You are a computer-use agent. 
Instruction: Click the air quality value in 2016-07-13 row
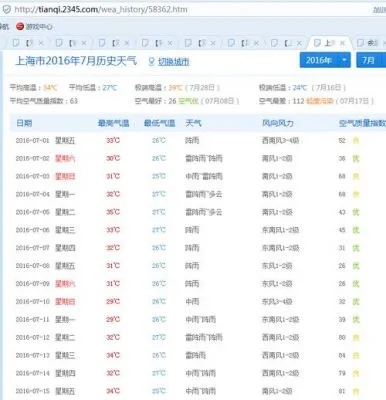tap(342, 355)
